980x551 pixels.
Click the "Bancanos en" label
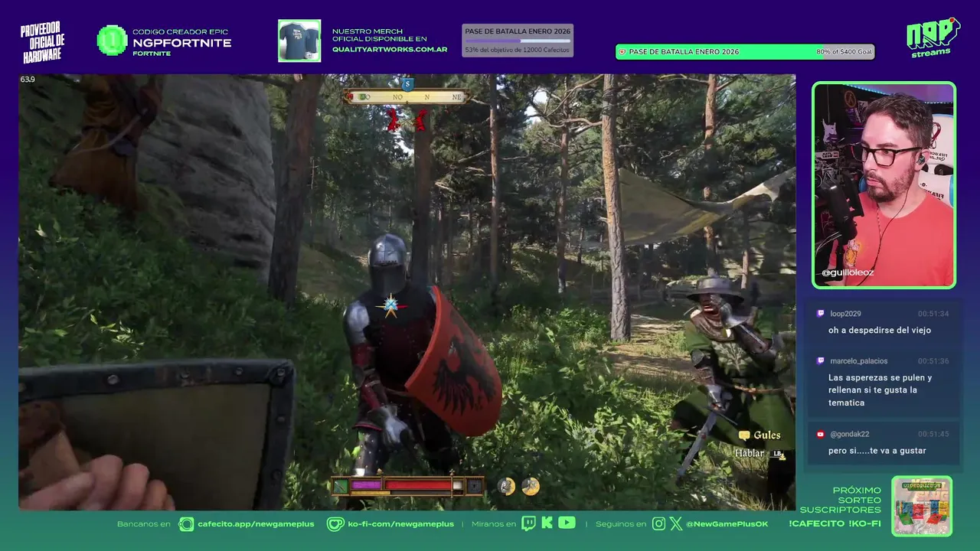(x=144, y=524)
